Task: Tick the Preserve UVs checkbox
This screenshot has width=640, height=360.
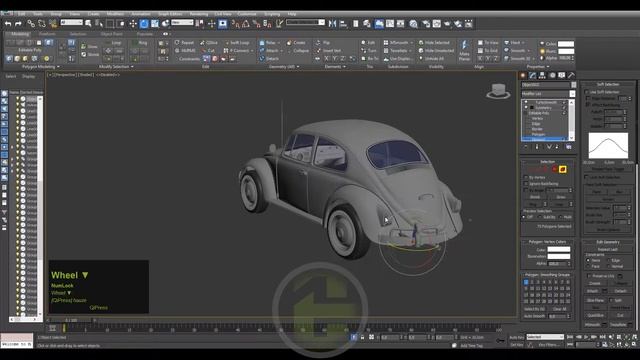Action: 588,276
